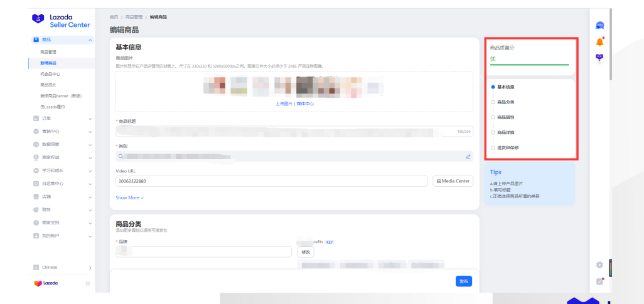The width and height of the screenshot is (644, 304).
Task: Expand the 商家权益 menu chevron
Action: coord(90,158)
